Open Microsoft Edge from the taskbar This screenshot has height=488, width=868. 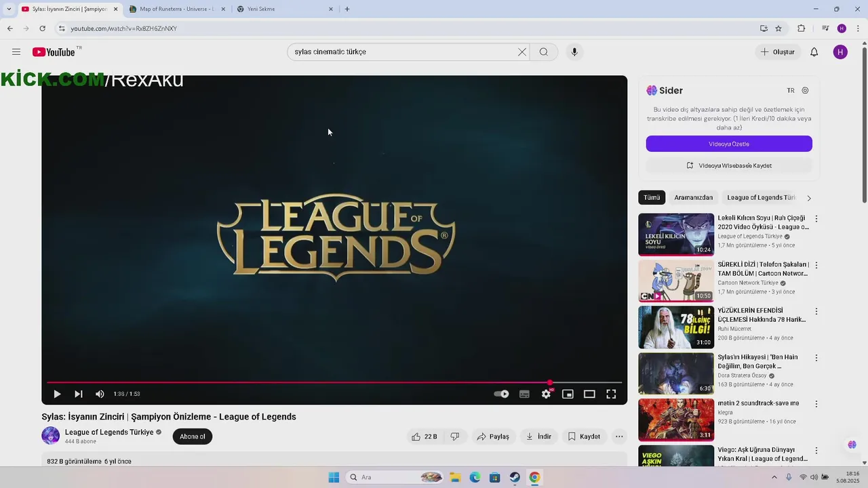475,477
